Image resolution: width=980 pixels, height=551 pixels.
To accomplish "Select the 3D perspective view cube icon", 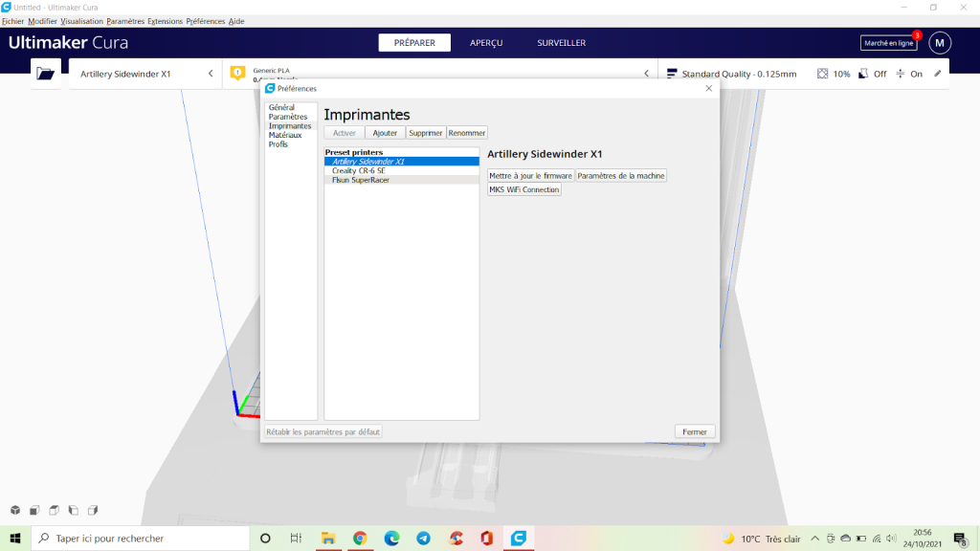I will 15,511.
